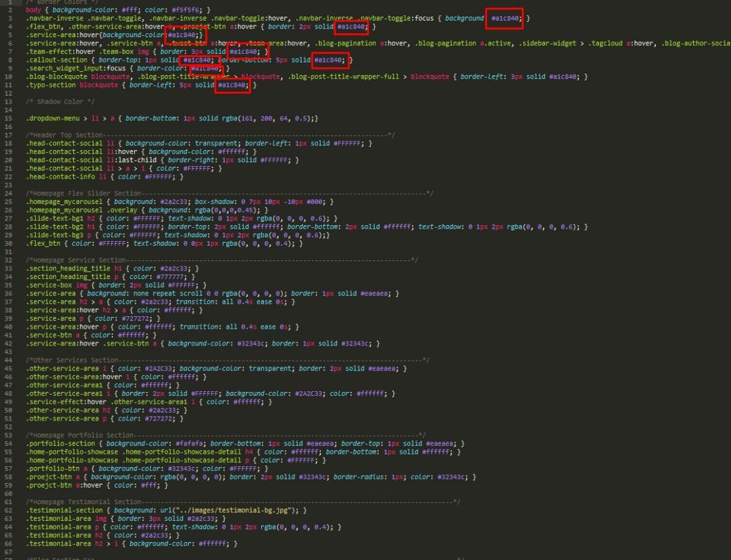This screenshot has width=731, height=560.
Task: Click ".service-box img" selector on line 35
Action: click(x=56, y=286)
